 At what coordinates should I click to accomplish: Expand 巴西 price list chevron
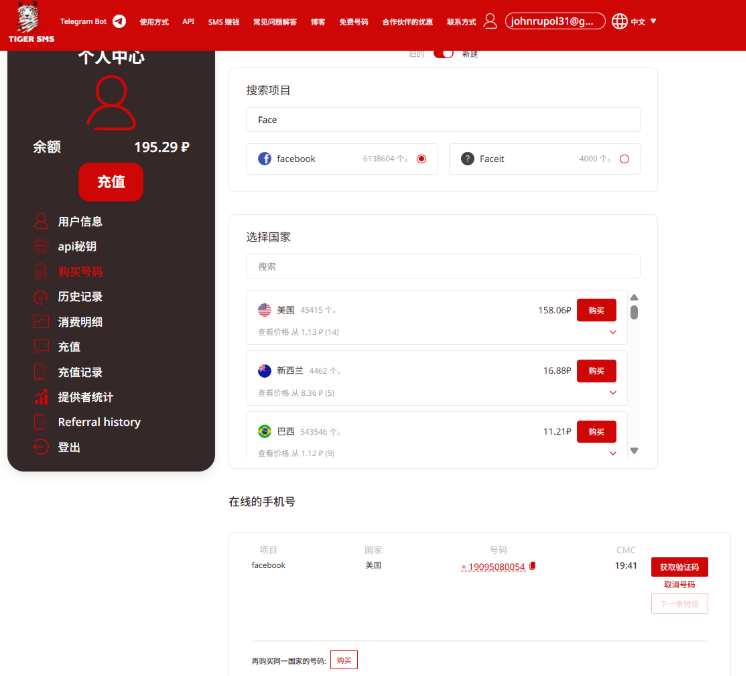click(613, 453)
